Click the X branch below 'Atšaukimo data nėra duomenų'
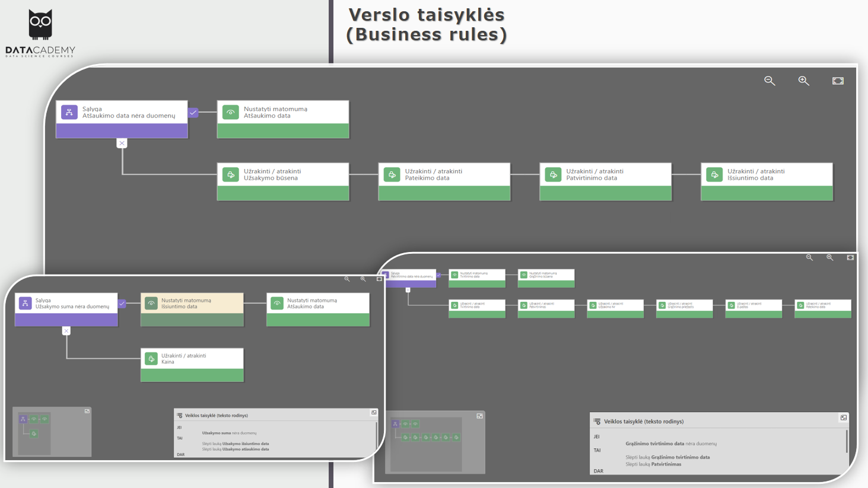The image size is (868, 488). [x=122, y=143]
